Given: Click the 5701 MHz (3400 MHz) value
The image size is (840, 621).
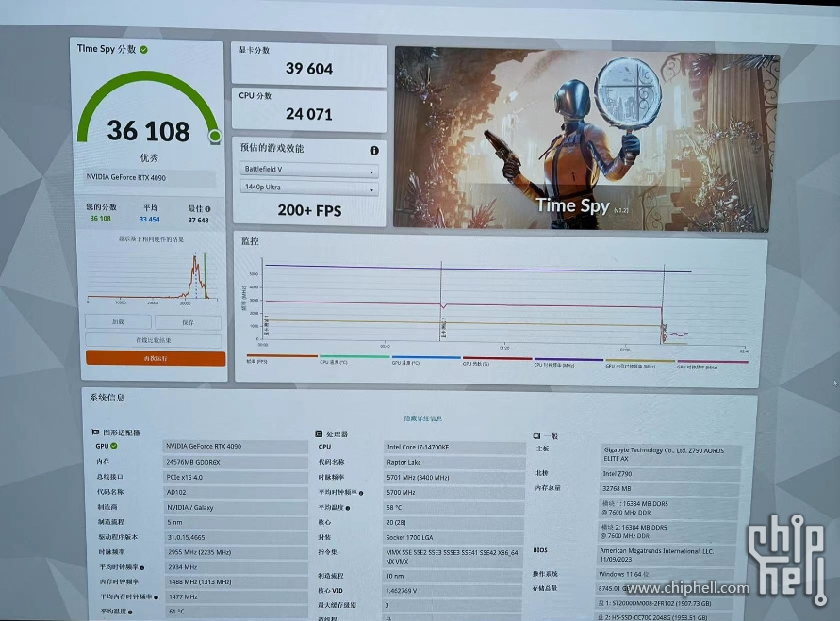Looking at the screenshot, I should click(454, 477).
